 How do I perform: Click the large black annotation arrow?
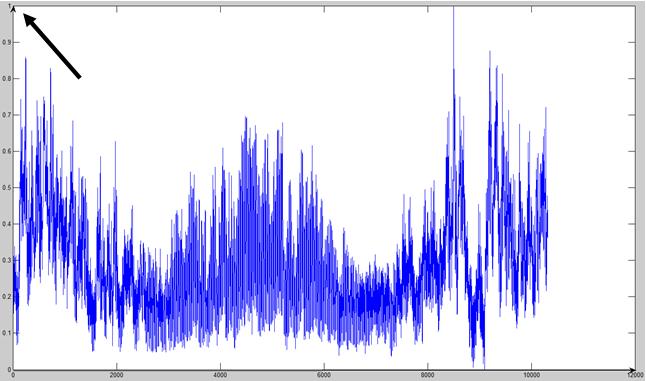click(51, 45)
